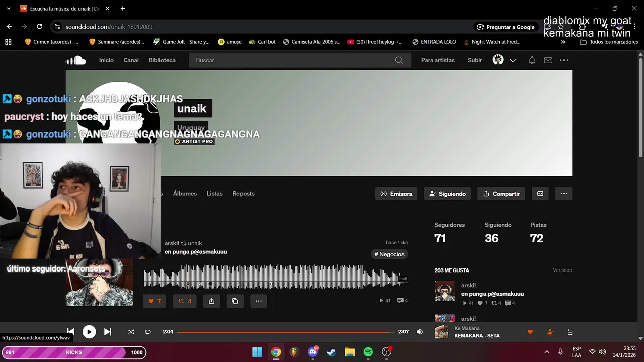644x362 pixels.
Task: Open a new Chrome tab
Action: [x=122, y=9]
